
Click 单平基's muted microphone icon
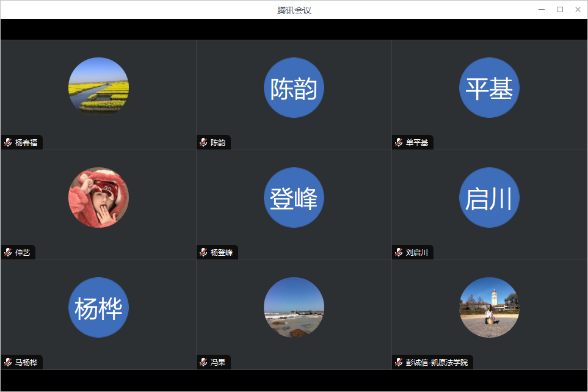399,142
